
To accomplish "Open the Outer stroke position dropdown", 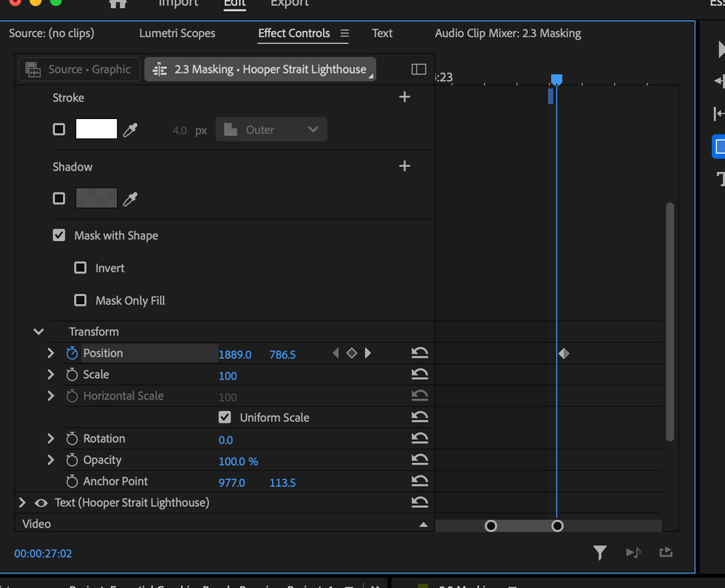I will pos(271,129).
